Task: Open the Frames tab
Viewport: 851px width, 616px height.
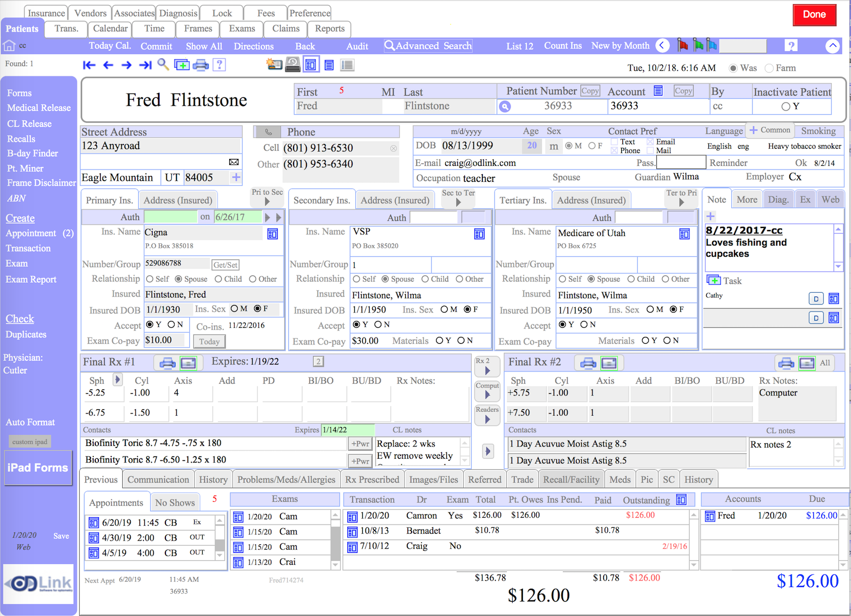Action: (198, 29)
